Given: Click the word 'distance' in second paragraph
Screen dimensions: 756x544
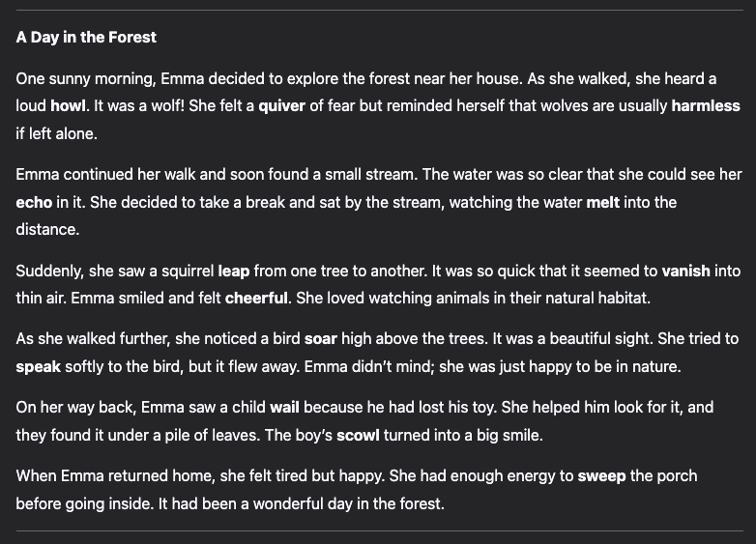Looking at the screenshot, I should click(46, 229).
